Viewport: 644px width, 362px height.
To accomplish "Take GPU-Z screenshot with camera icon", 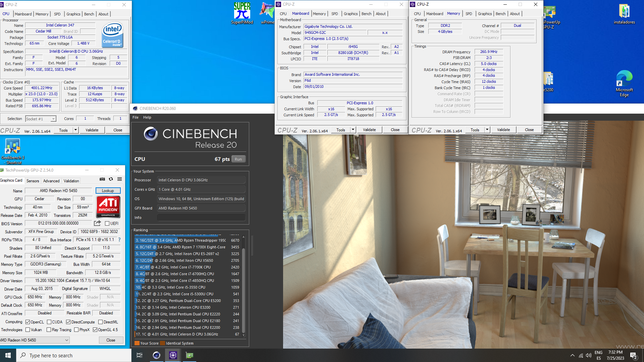I will pos(102,179).
